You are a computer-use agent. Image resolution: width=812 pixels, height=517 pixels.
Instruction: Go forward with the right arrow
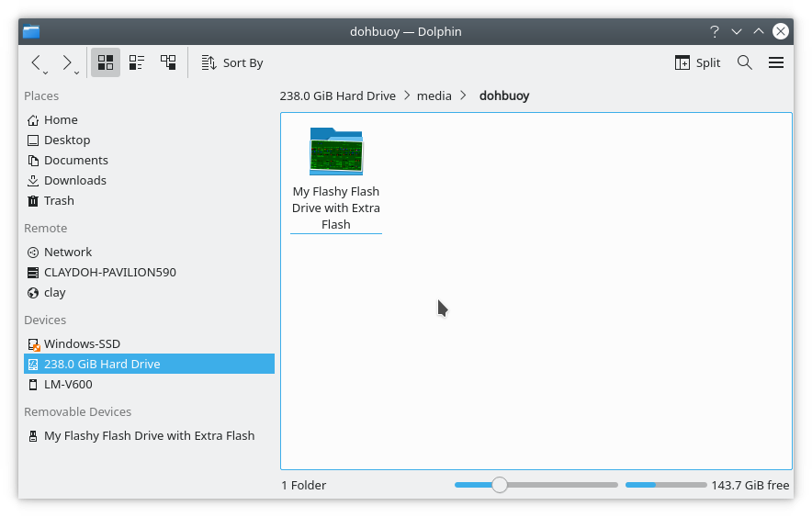click(x=66, y=62)
